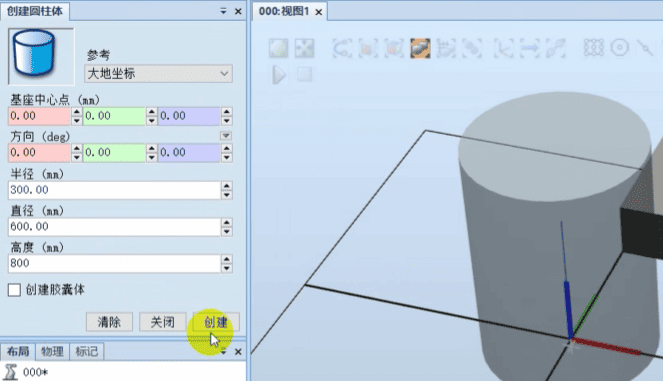This screenshot has width=663, height=381.
Task: Decrease 方向 Y with down stepper
Action: click(x=151, y=158)
